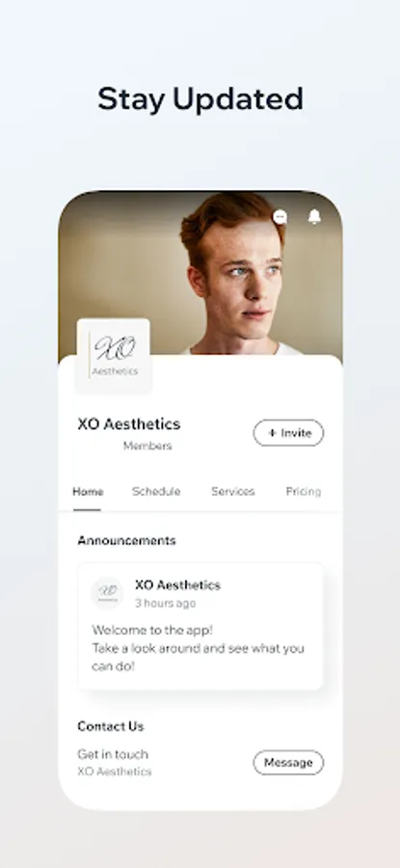Open the XO Aesthetics logo thumbnail
The image size is (400, 868).
[114, 356]
